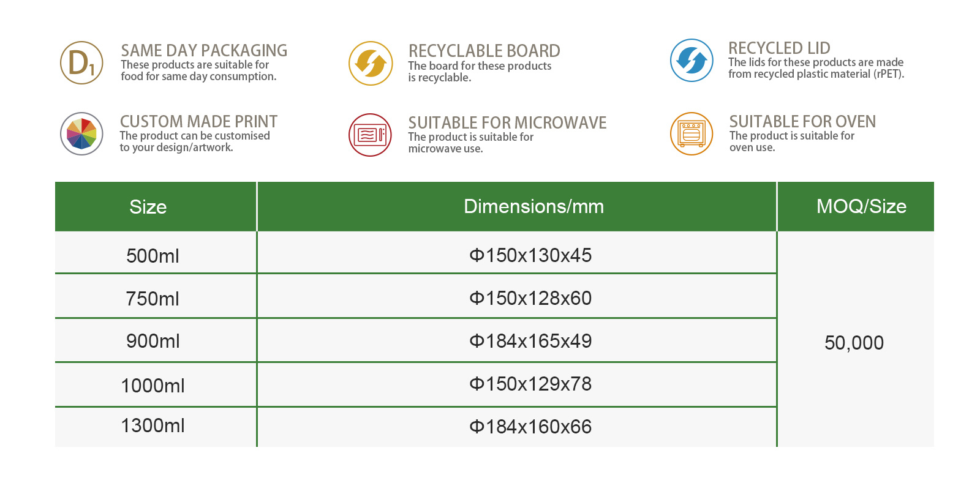This screenshot has height=483, width=980.
Task: Click the Φ184x160x66 dimension cell
Action: (517, 427)
